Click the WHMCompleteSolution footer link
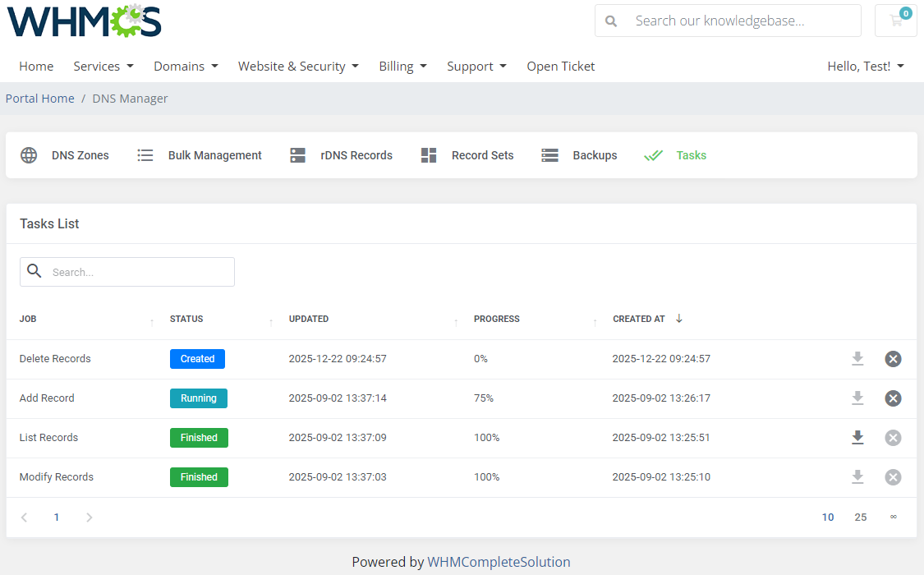 499,562
